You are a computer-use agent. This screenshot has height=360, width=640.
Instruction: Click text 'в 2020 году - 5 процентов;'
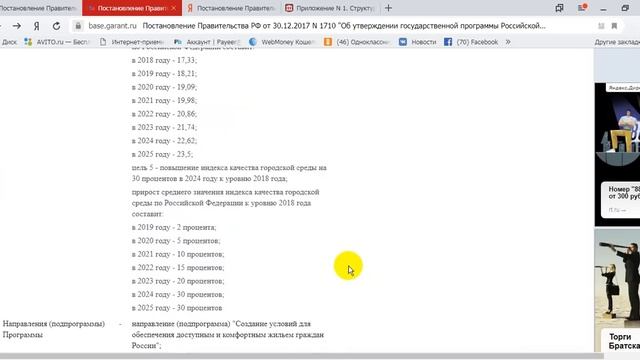pyautogui.click(x=176, y=241)
